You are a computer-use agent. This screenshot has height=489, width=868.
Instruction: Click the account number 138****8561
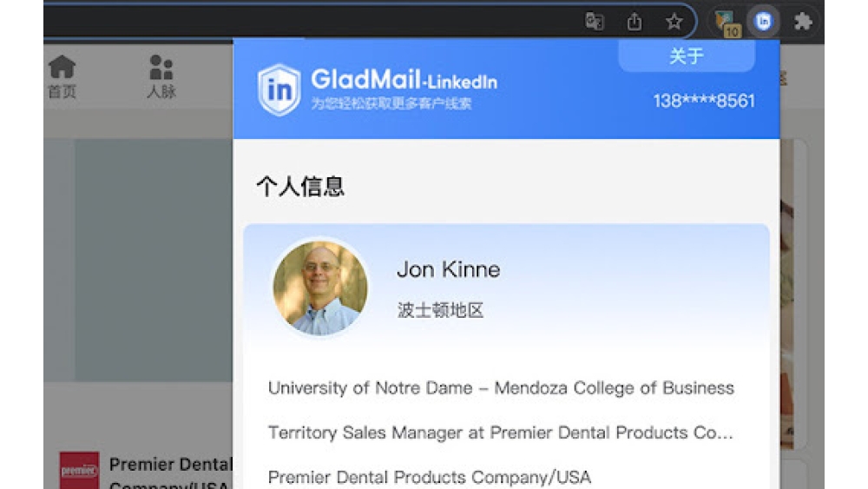pos(704,101)
